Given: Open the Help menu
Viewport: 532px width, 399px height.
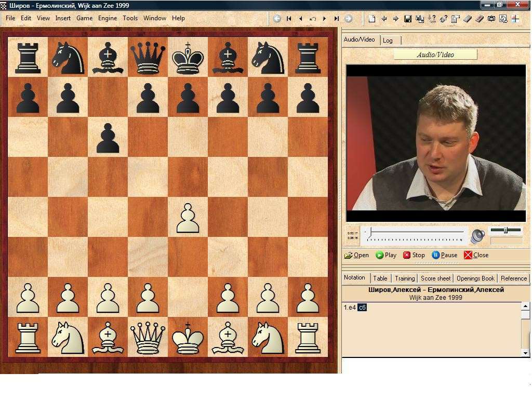Looking at the screenshot, I should pos(178,18).
